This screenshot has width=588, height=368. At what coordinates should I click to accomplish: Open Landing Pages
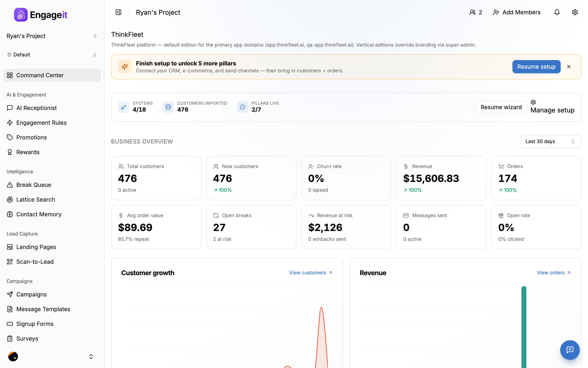click(x=52, y=247)
